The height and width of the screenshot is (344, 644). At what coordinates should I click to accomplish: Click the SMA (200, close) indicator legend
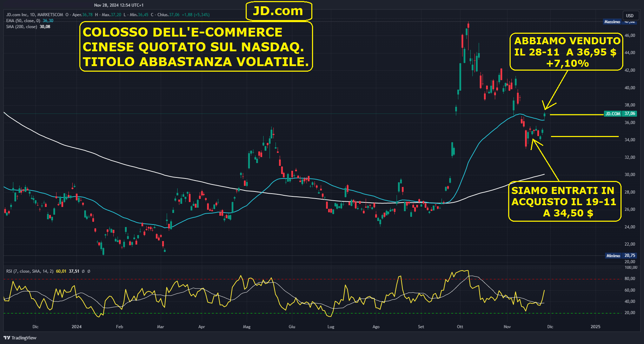[21, 27]
